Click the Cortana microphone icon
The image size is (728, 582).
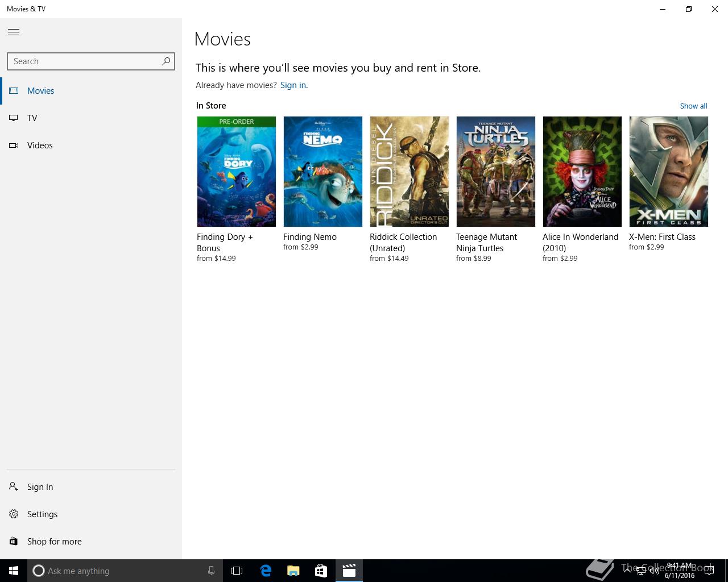[211, 571]
